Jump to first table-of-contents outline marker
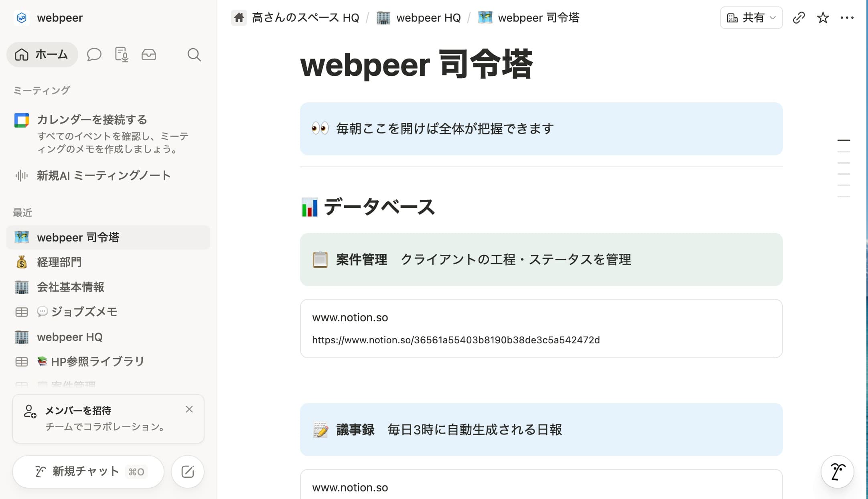This screenshot has width=868, height=499. [x=844, y=140]
